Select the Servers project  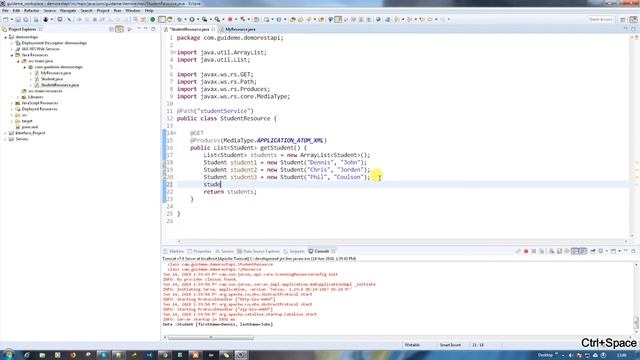22,139
